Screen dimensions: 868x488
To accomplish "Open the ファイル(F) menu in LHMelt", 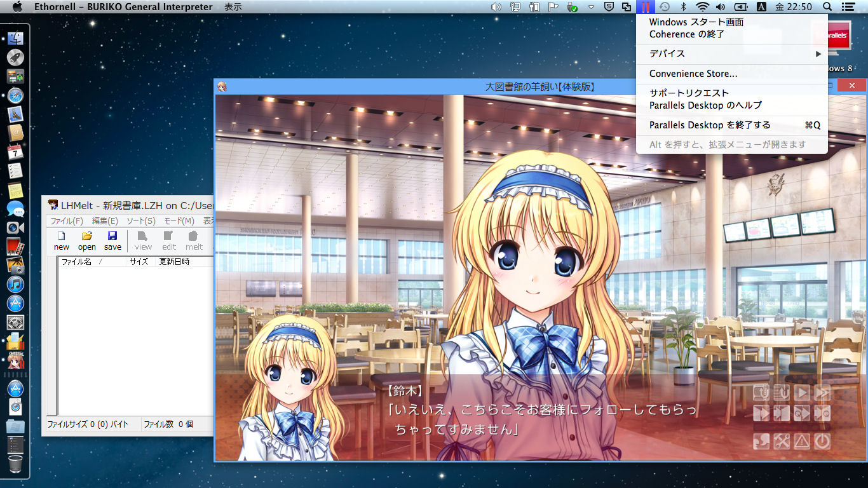I will pyautogui.click(x=67, y=221).
